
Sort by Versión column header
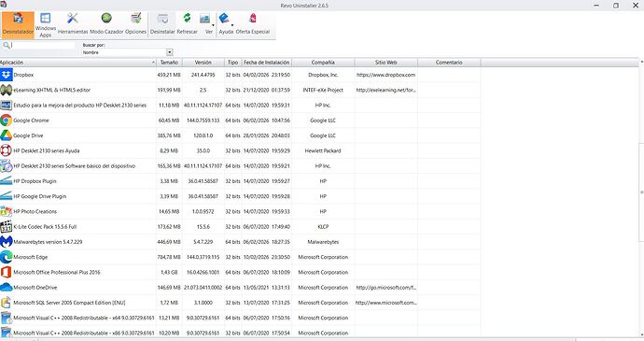pos(203,63)
